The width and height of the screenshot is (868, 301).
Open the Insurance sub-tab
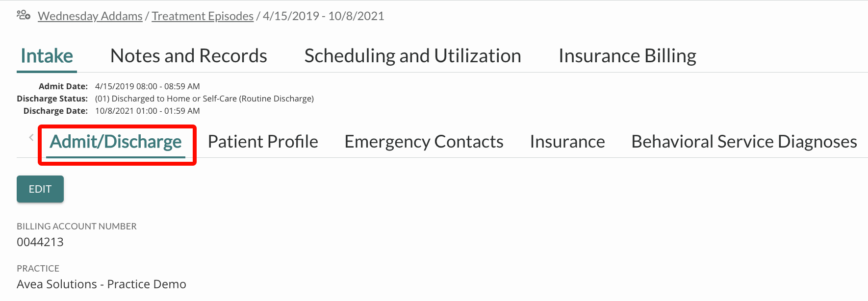567,142
